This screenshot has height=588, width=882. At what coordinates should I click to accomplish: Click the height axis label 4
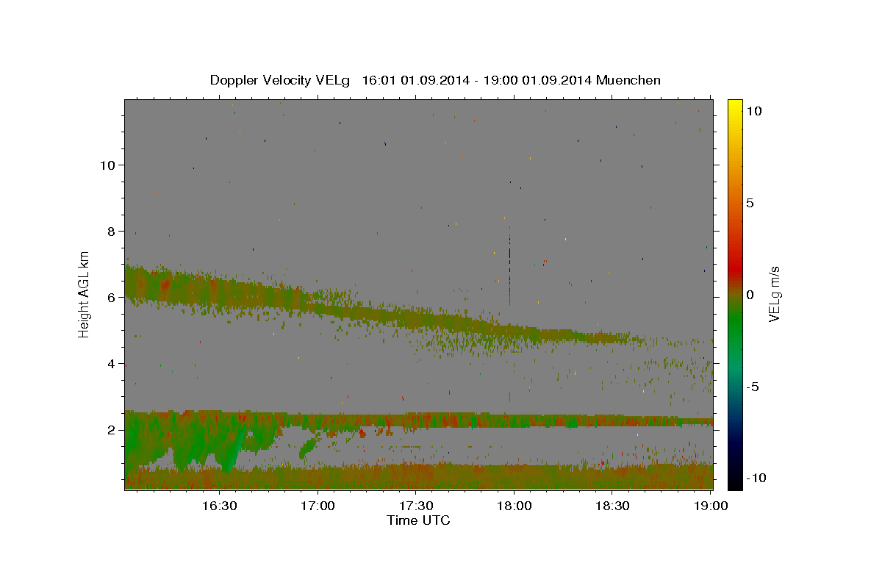[112, 364]
